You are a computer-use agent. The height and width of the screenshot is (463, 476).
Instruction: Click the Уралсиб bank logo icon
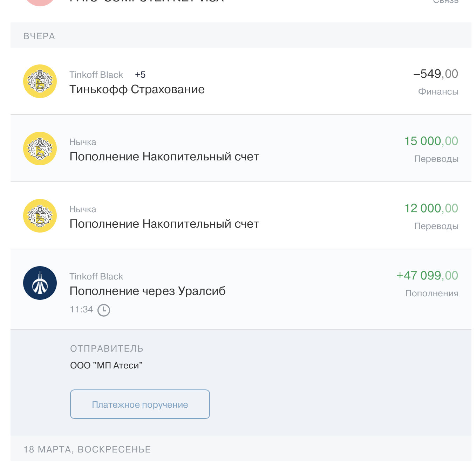pos(40,283)
